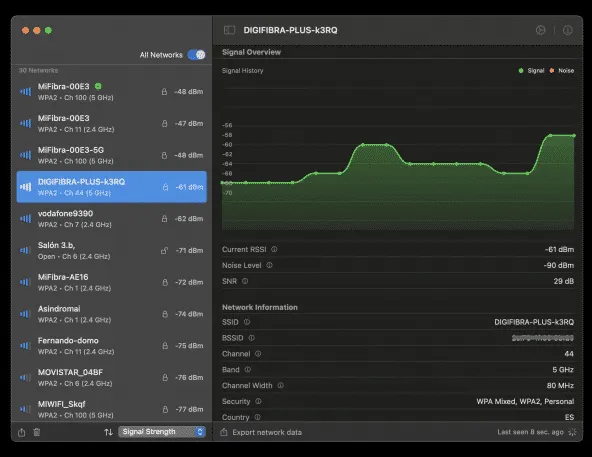The height and width of the screenshot is (457, 592).
Task: Click info icon next to Channel
Action: point(258,354)
